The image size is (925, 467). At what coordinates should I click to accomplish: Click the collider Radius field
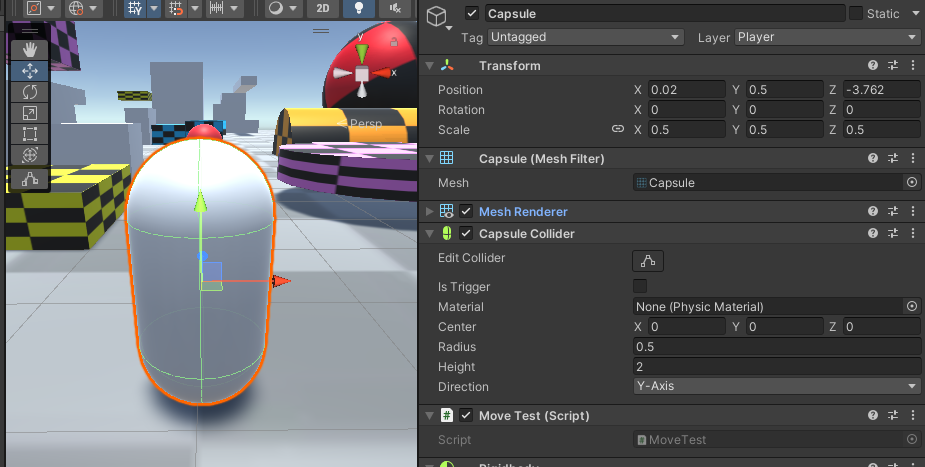[777, 347]
